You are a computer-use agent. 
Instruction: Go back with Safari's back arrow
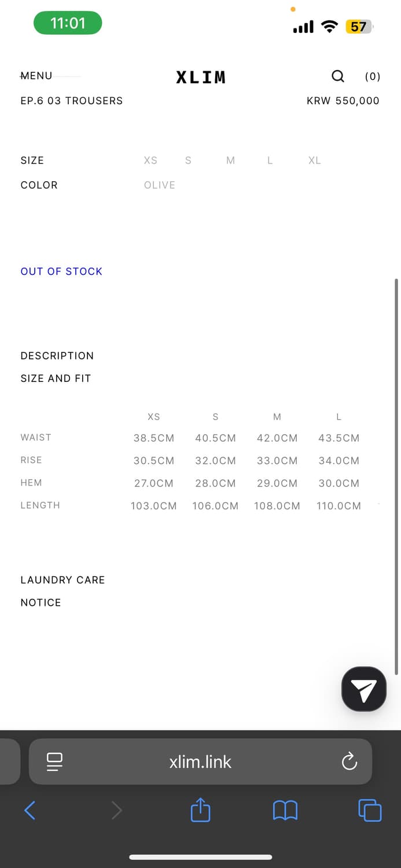[x=30, y=810]
